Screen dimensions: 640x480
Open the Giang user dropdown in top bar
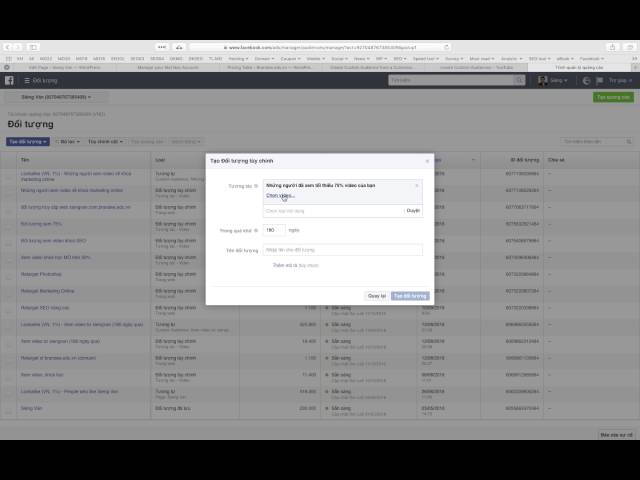tap(558, 80)
